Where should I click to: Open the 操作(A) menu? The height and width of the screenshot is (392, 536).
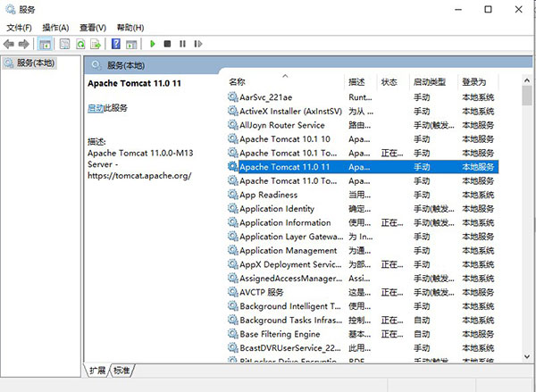point(55,28)
